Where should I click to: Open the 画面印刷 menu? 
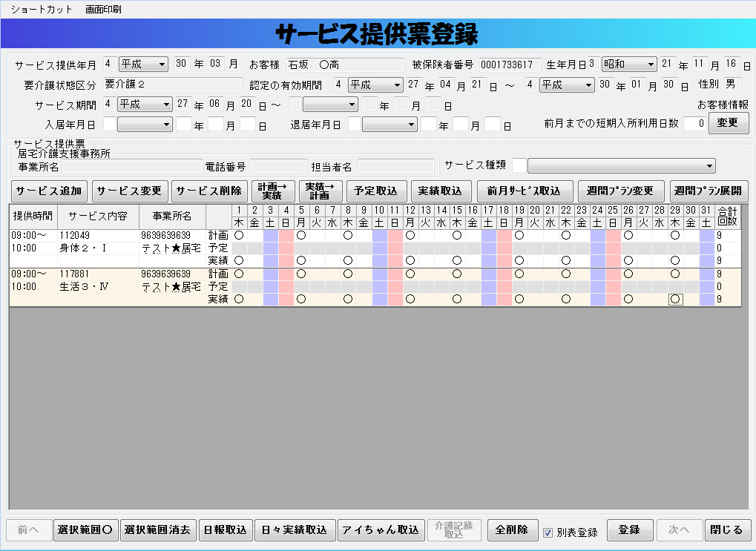(x=103, y=9)
